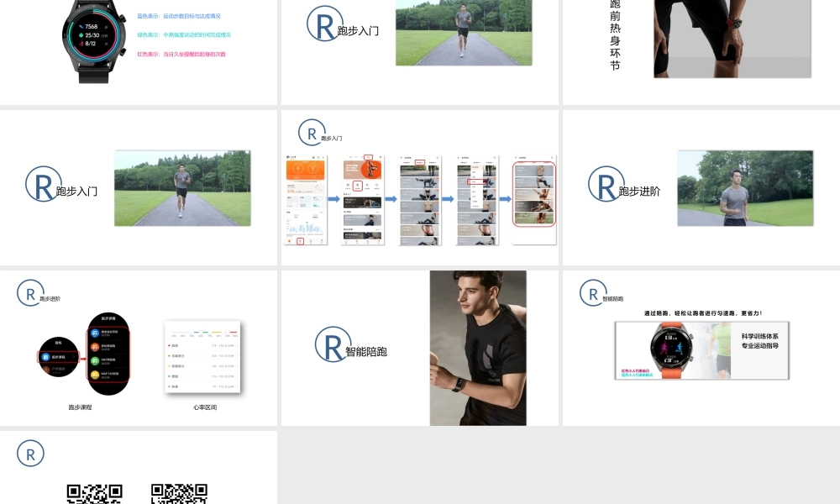Select the last phone screenshot outlined in red
This screenshot has width=840, height=504.
534,195
